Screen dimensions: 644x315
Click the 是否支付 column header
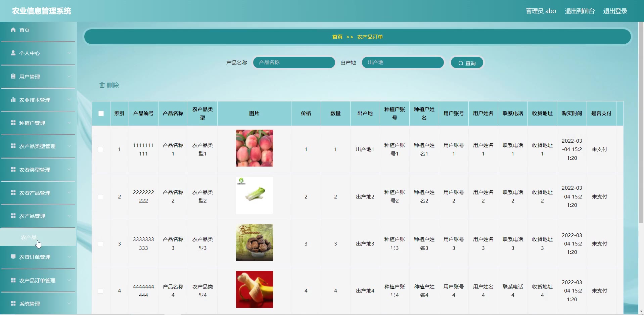coord(601,114)
